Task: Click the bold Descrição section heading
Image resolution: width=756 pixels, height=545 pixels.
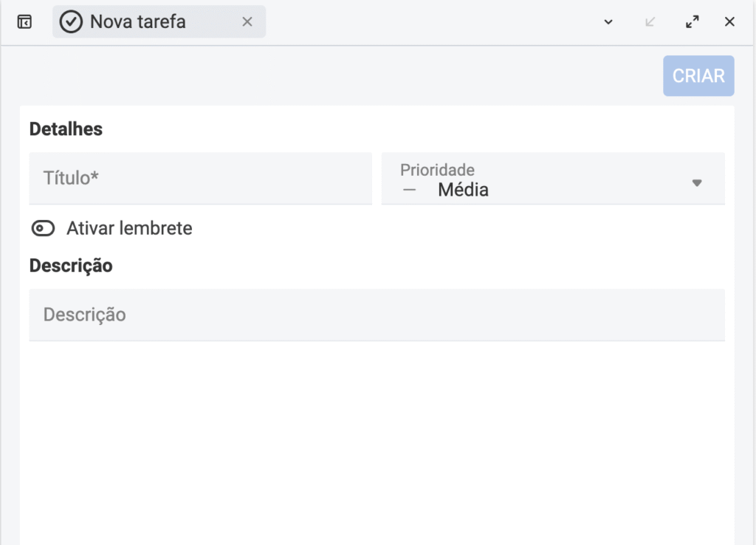Action: click(x=71, y=265)
